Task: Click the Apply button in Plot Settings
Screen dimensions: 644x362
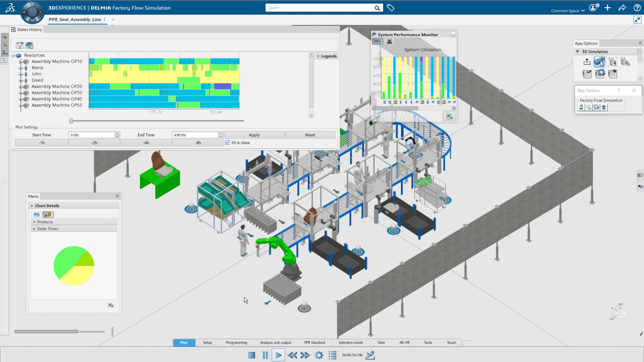Action: click(254, 135)
